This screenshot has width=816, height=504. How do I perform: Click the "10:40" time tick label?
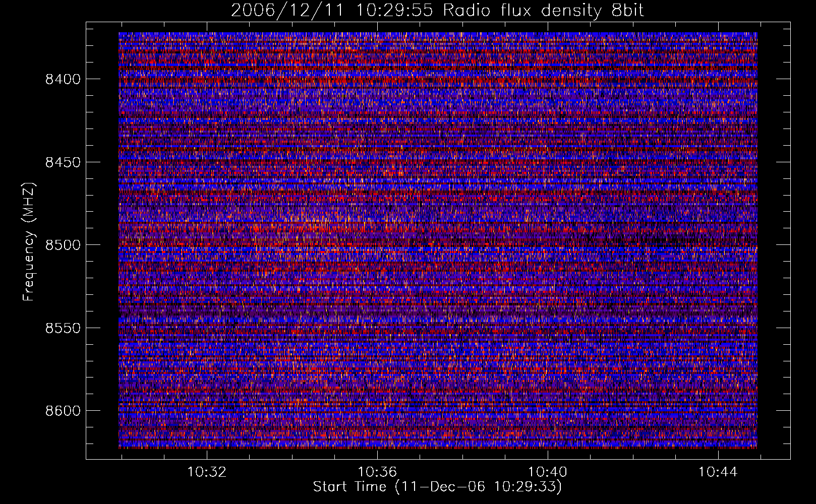point(548,472)
